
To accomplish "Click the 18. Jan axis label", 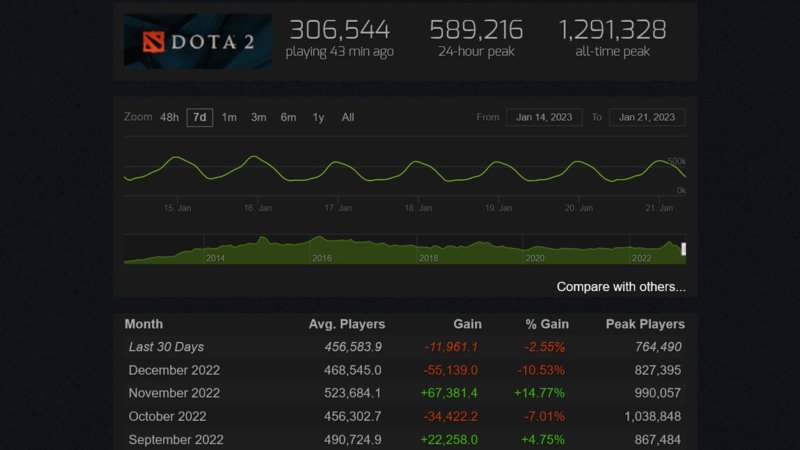I will pyautogui.click(x=418, y=208).
